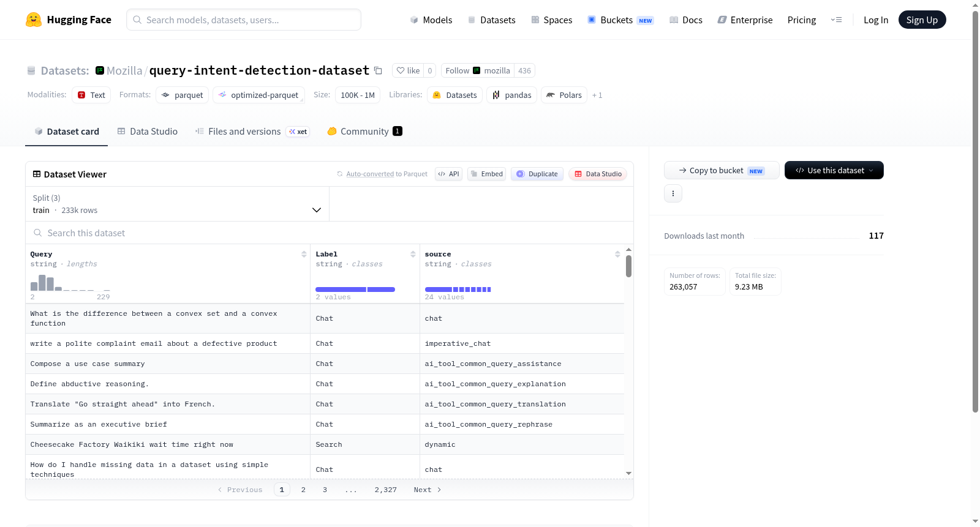Copy dataset name with the copy icon
The height and width of the screenshot is (527, 980).
point(378,71)
